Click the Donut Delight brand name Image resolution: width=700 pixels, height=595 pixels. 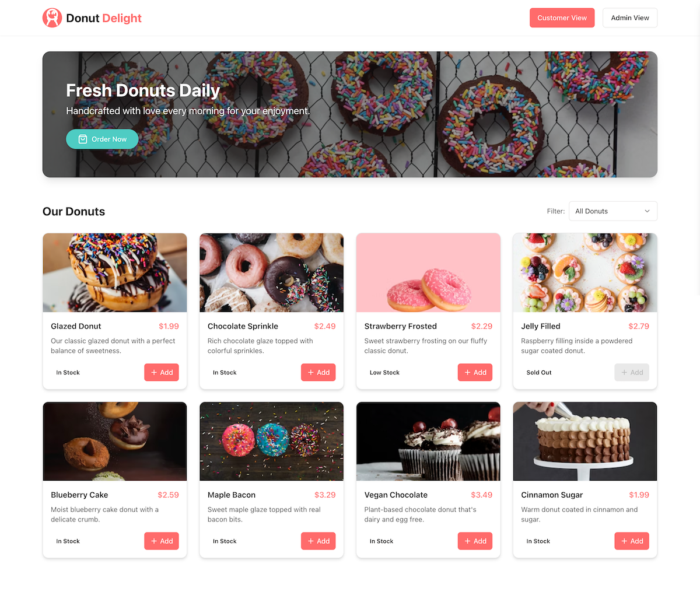pos(104,18)
